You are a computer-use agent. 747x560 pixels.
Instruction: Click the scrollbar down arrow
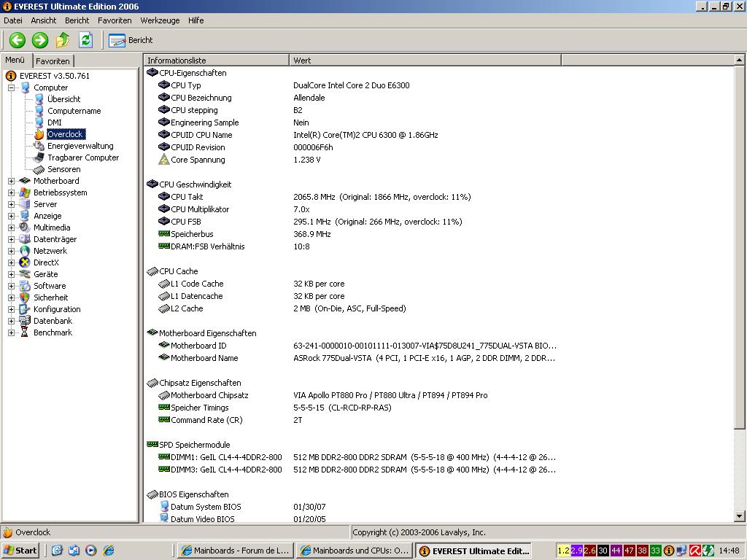tap(739, 516)
